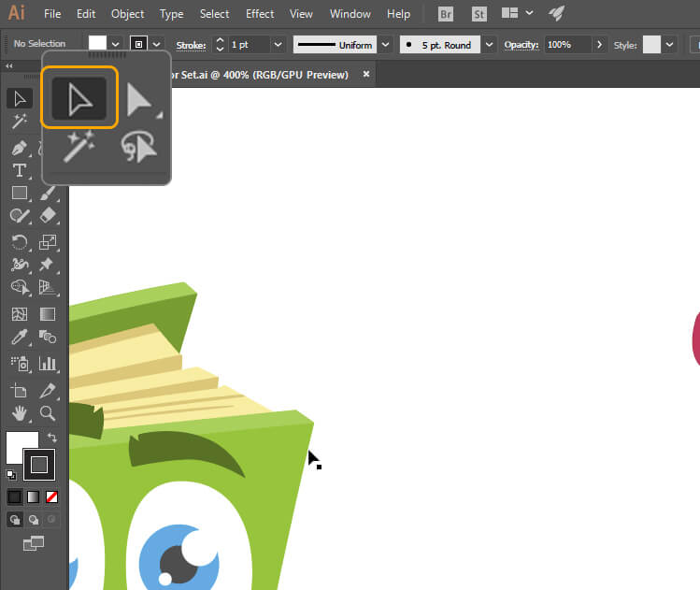Select the Shaper tool
This screenshot has height=590, width=700.
click(x=20, y=216)
